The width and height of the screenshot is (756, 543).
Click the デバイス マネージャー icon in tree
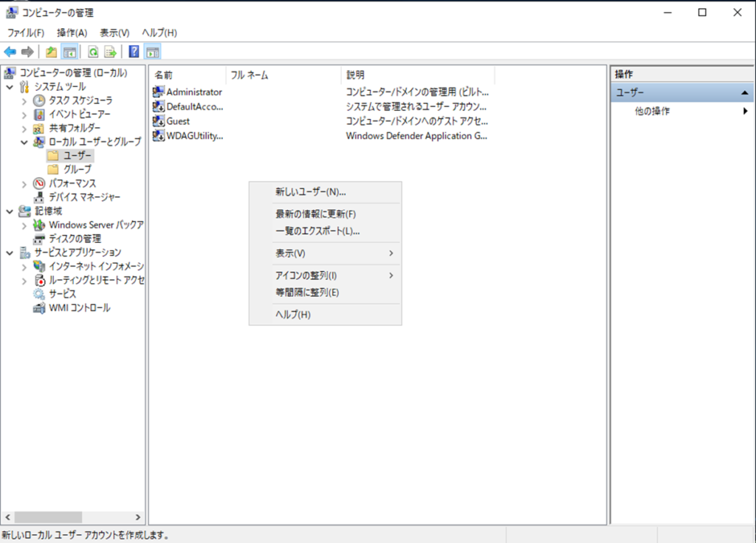click(40, 197)
